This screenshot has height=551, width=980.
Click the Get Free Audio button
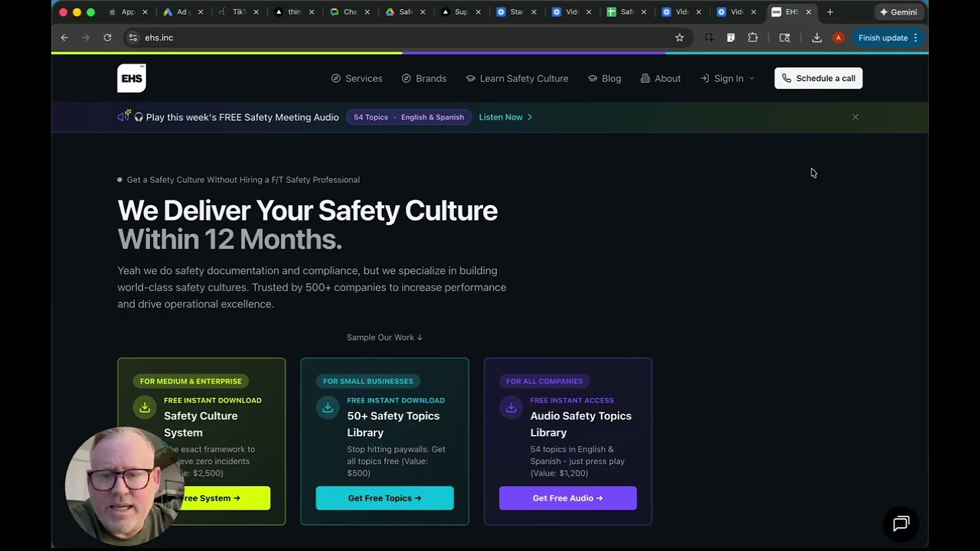[568, 498]
